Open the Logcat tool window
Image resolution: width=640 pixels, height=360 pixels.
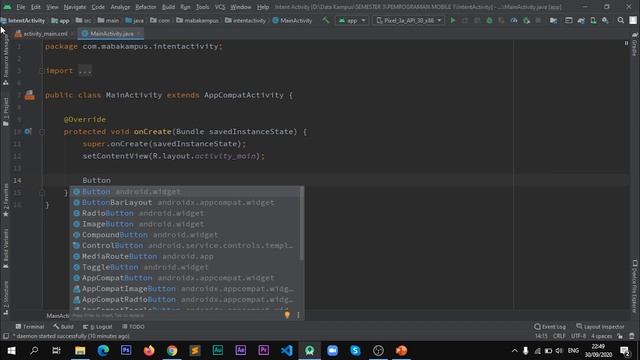click(97, 327)
